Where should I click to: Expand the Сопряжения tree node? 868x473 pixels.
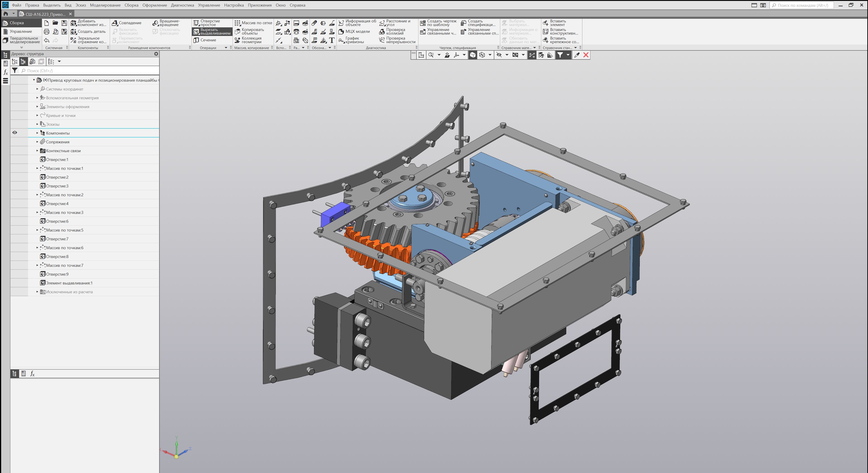coord(37,142)
